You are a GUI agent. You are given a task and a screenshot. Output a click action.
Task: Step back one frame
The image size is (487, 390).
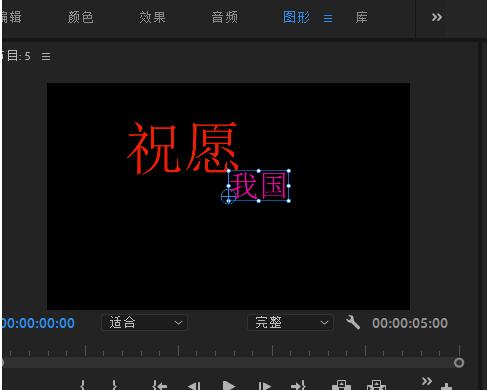coord(194,386)
